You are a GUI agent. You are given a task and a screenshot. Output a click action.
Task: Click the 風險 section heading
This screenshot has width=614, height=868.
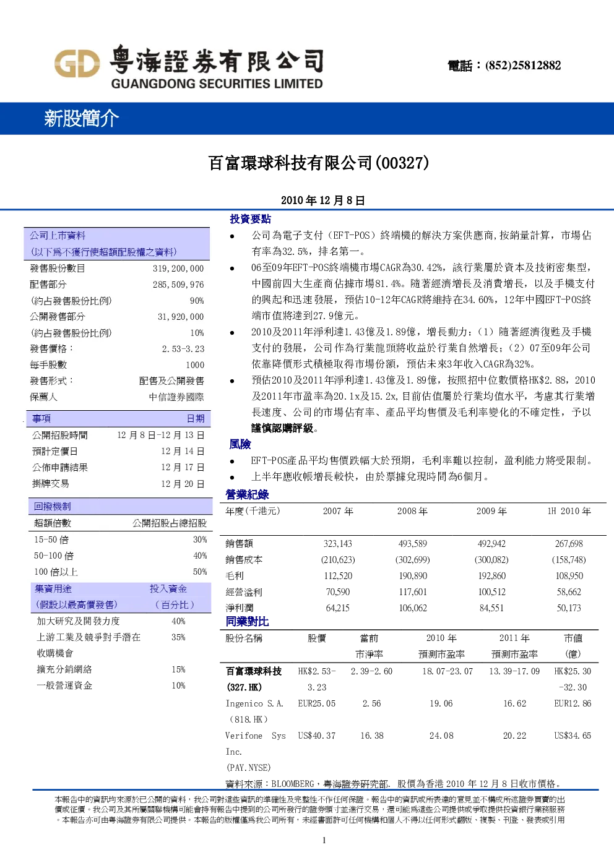[x=240, y=444]
